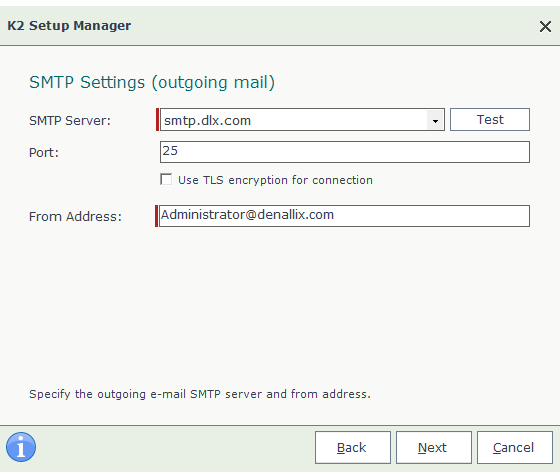Proceed with the Next button
The width and height of the screenshot is (560, 472).
[x=434, y=447]
